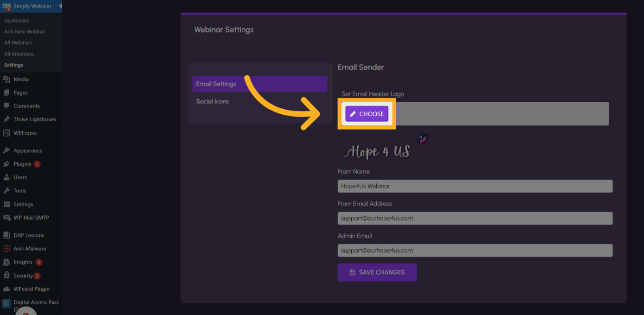Image resolution: width=644 pixels, height=315 pixels.
Task: Open the Insights menu item
Action: (23, 262)
